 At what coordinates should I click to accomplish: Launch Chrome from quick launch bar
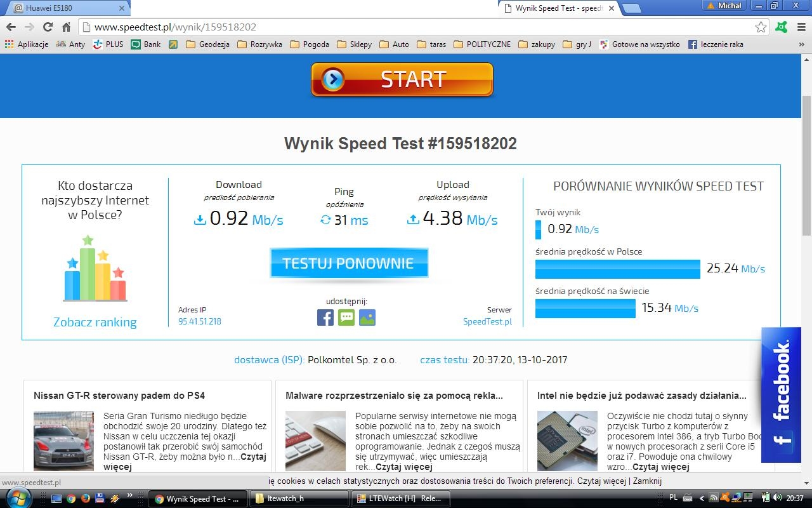click(71, 498)
